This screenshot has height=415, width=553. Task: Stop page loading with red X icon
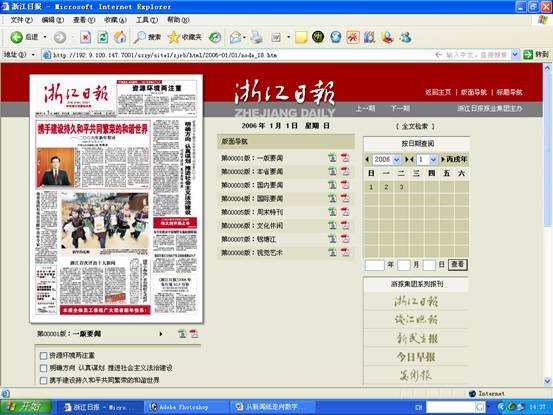point(85,37)
